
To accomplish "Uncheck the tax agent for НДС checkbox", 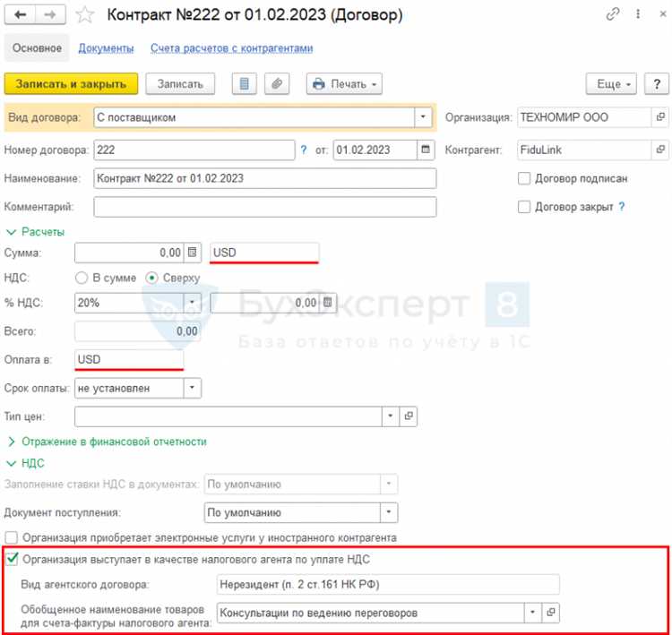I will tap(12, 559).
